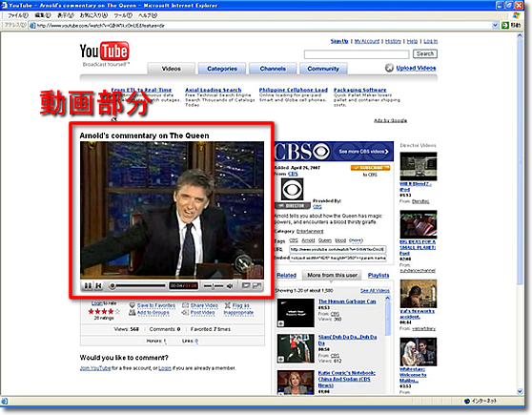Click the (more) tags expander
Image resolution: width=532 pixels, height=415 pixels.
click(x=356, y=240)
